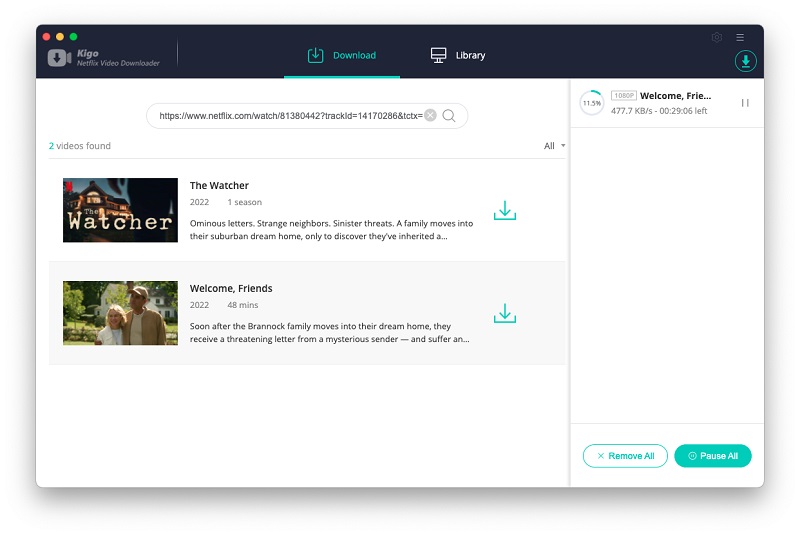Open the hamburger menu icon

(740, 37)
